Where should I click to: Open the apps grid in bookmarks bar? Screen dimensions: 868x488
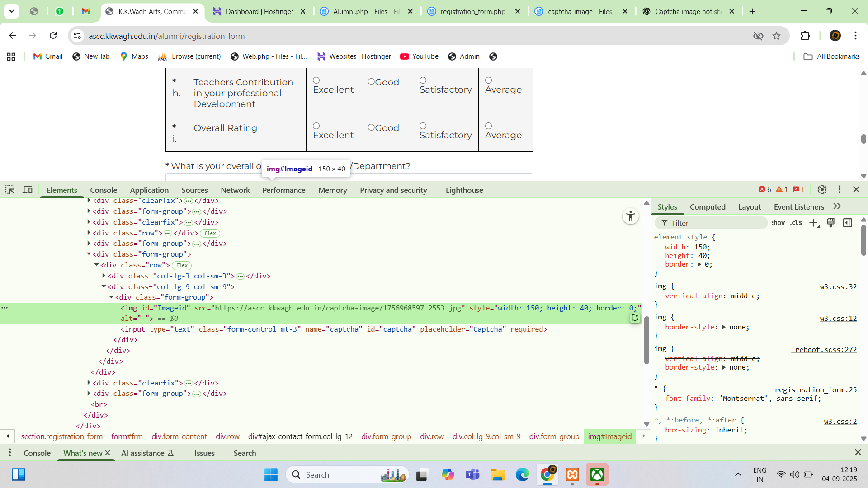click(11, 56)
